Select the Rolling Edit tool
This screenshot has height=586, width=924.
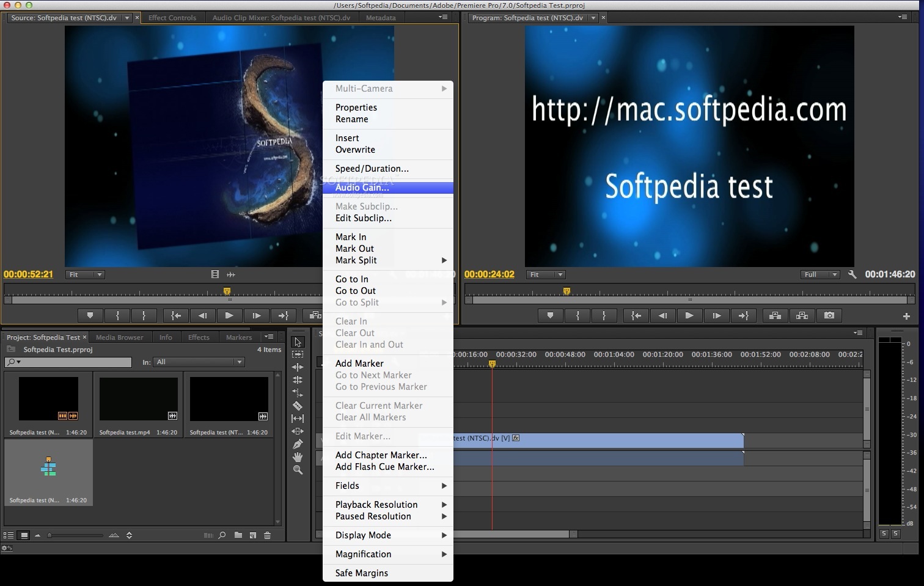pyautogui.click(x=298, y=380)
